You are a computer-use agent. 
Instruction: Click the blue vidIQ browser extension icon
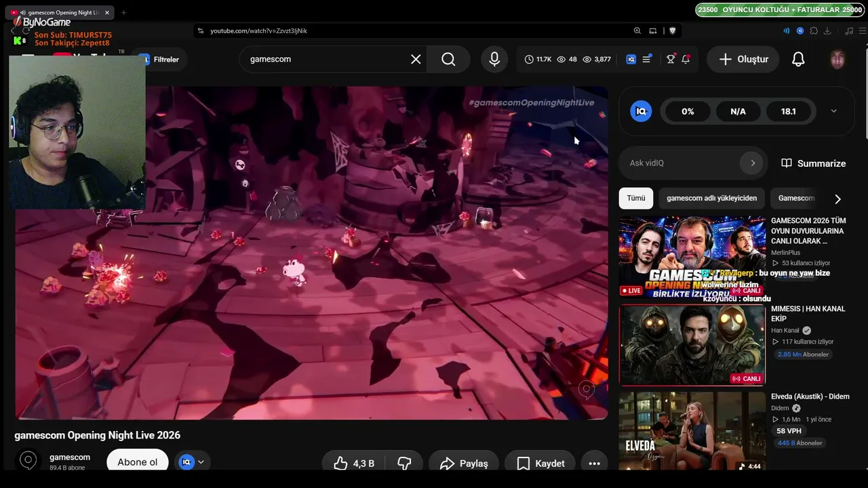coord(800,30)
